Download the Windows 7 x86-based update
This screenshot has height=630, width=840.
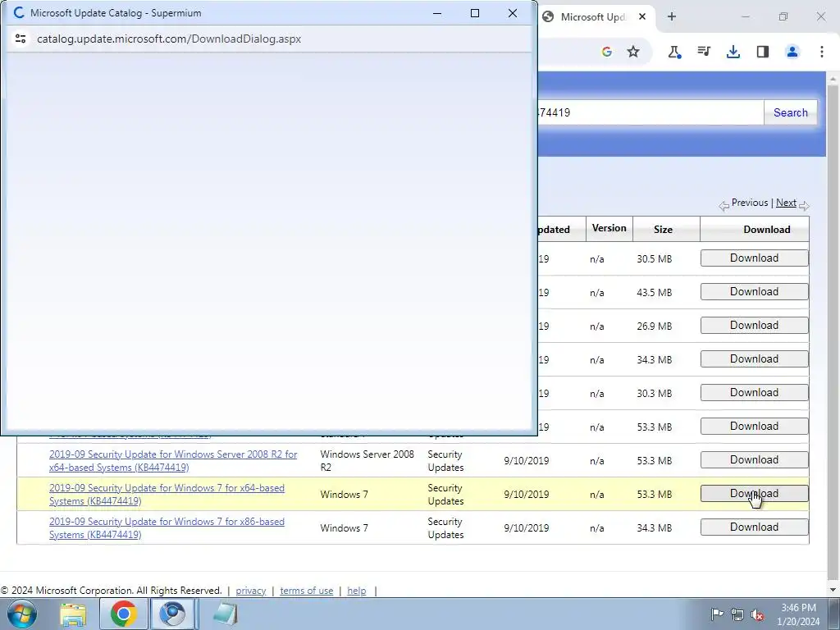click(755, 527)
